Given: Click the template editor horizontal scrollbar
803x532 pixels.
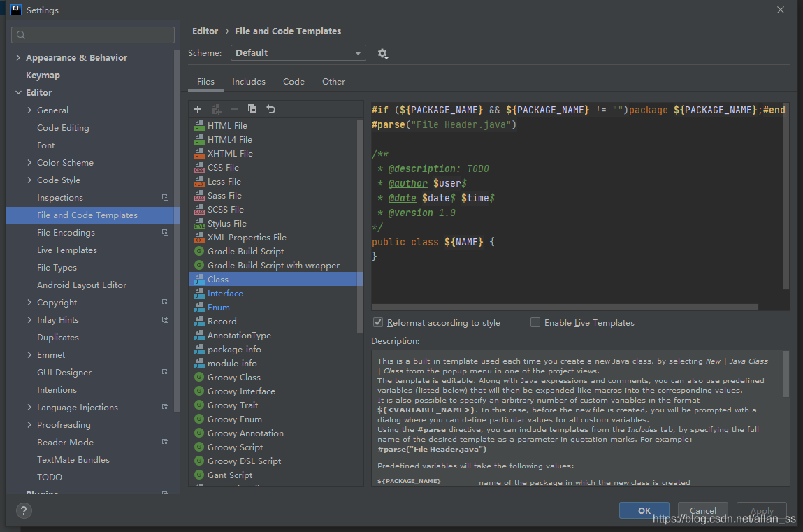Looking at the screenshot, I should (x=565, y=307).
